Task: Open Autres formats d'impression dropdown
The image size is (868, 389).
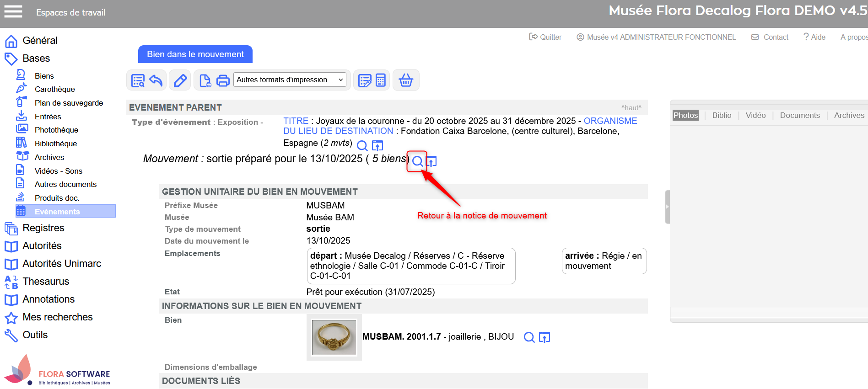Action: click(x=290, y=80)
